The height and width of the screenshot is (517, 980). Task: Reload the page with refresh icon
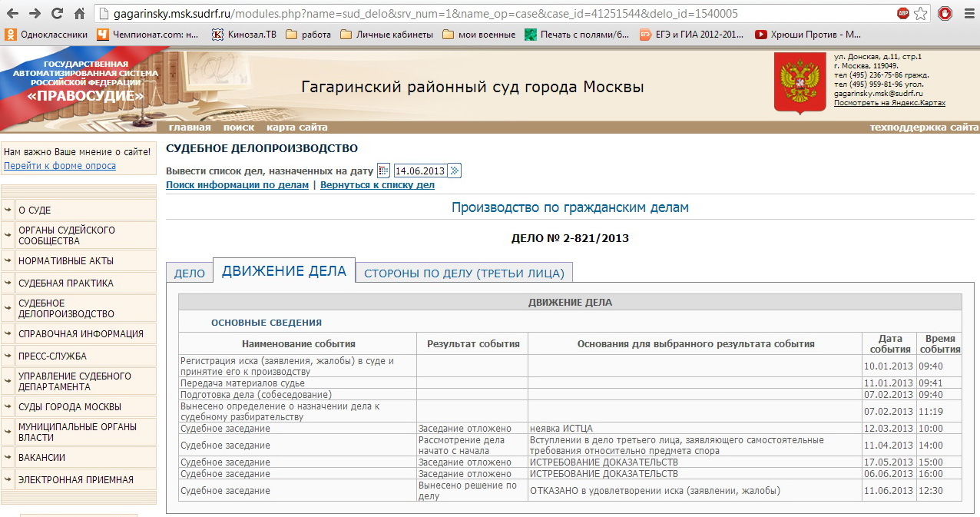57,14
